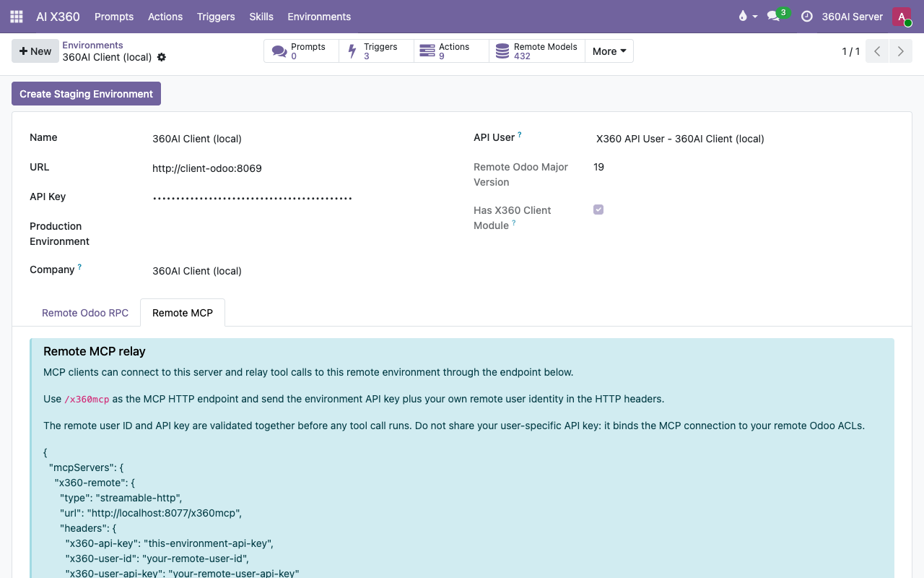Open the Actions menu in the navbar

point(165,17)
